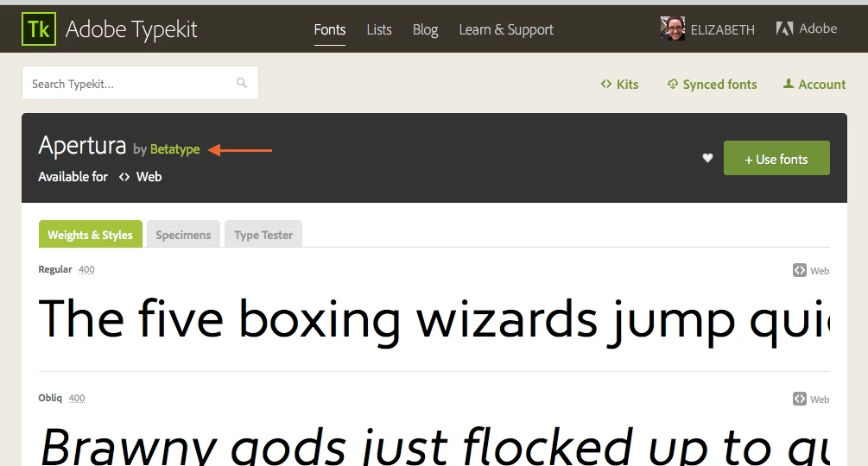Screen dimensions: 868x466
Task: Click the Account person icon
Action: 789,84
